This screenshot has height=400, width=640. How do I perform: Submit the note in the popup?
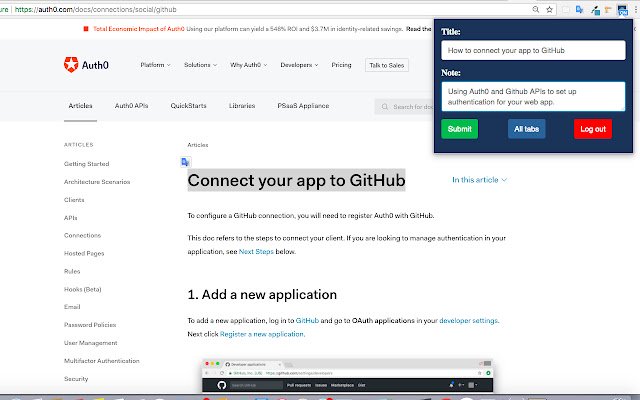click(x=459, y=129)
